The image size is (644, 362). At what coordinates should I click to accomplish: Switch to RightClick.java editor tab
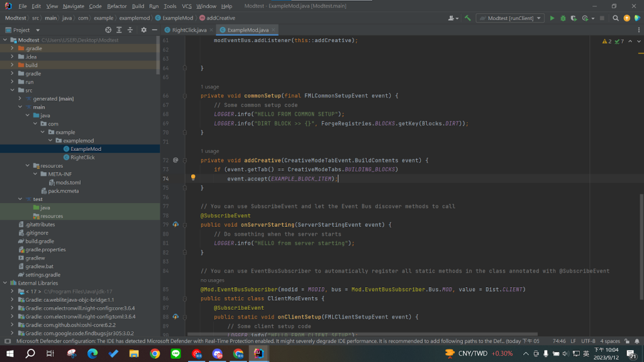click(x=189, y=30)
